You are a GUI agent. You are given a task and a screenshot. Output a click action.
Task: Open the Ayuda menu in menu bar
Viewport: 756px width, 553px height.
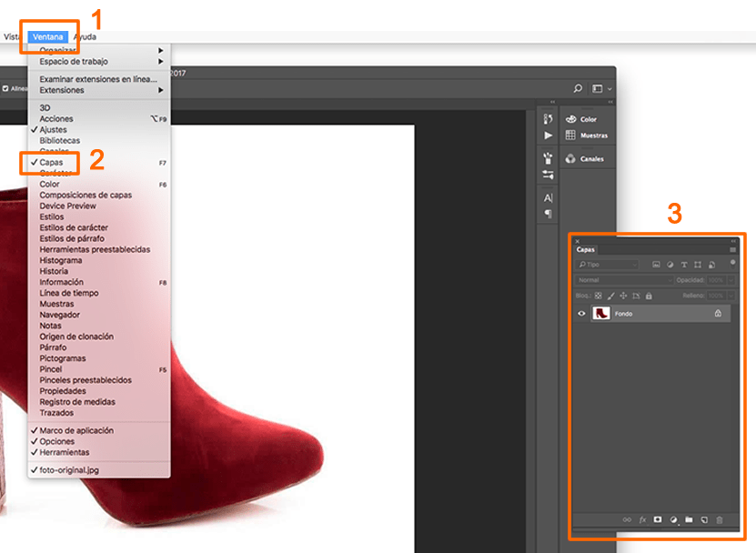(x=85, y=36)
